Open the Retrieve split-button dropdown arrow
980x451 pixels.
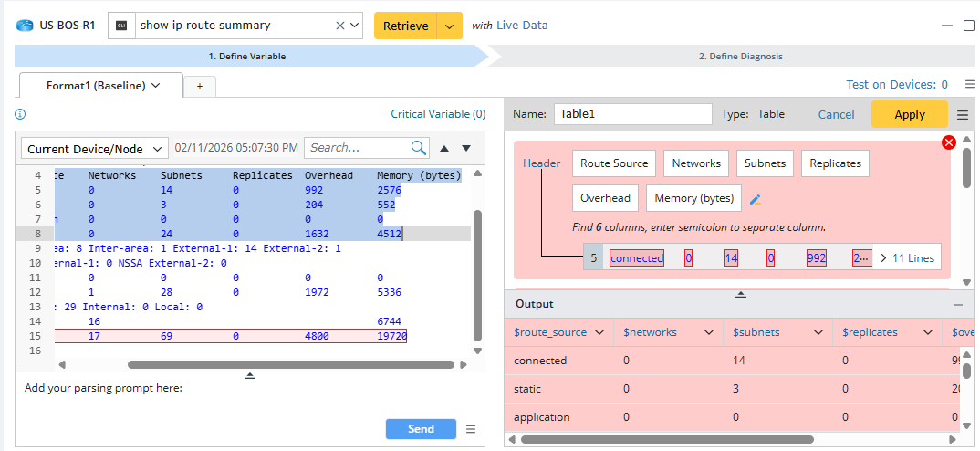tap(449, 26)
